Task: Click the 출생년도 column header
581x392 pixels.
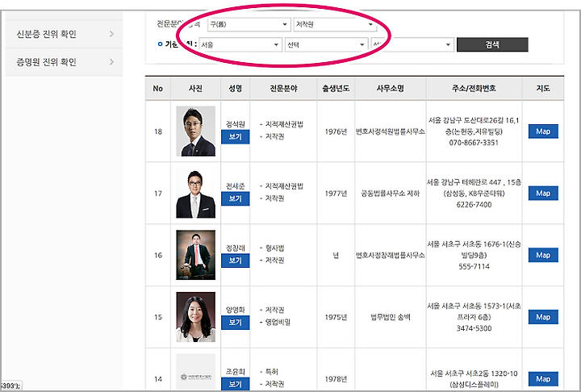Action: tap(336, 89)
